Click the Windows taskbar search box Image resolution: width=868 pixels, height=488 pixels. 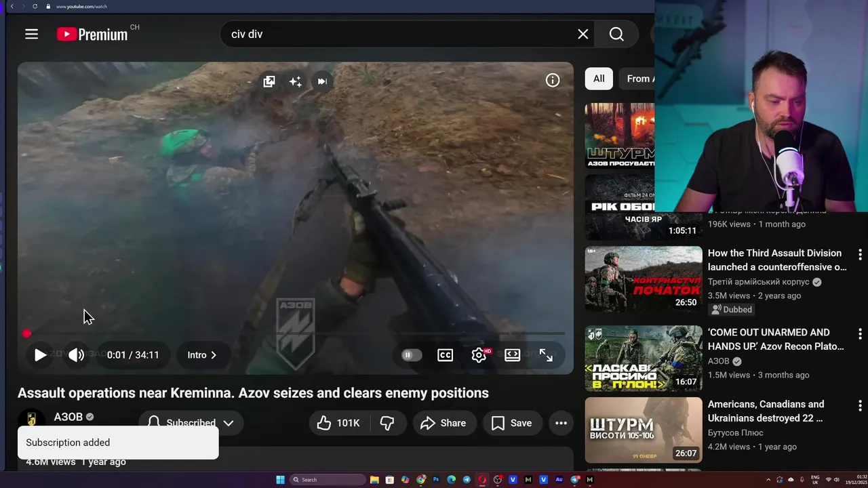[328, 480]
